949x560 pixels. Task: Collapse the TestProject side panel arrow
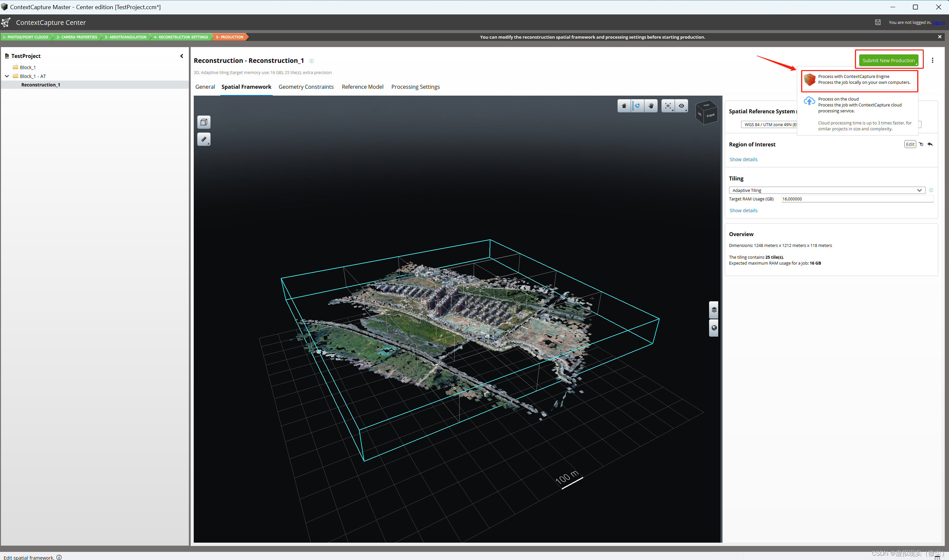pos(182,56)
